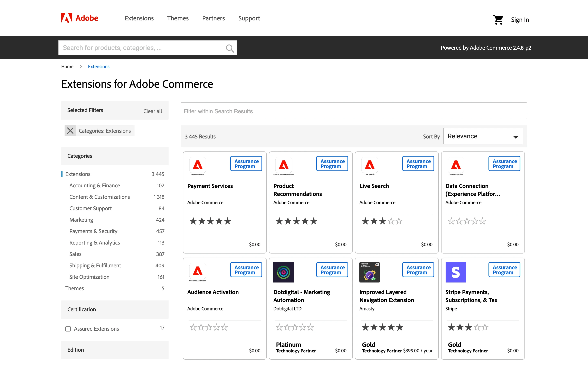Click the Payment Services five-star rating
Viewport: 588px width, 367px height.
(x=210, y=221)
